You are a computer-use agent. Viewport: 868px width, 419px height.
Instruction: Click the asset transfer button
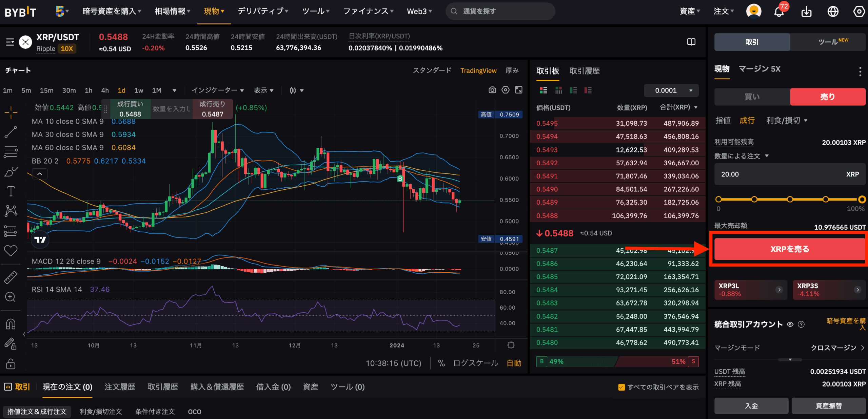click(829, 406)
